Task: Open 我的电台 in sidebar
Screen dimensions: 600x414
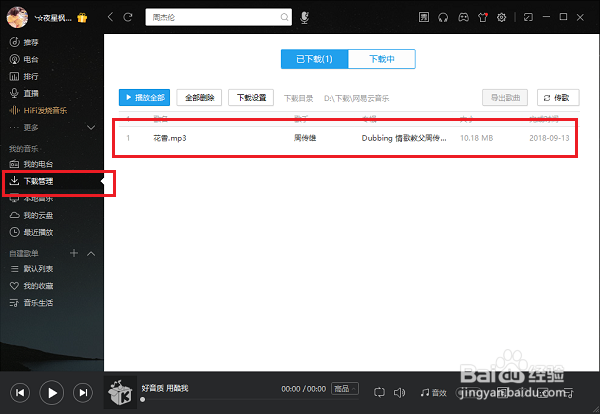Action: coord(31,164)
